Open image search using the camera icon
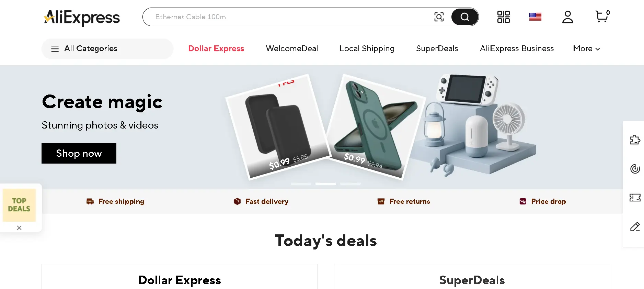Viewport: 644px width, 289px height. [x=439, y=16]
